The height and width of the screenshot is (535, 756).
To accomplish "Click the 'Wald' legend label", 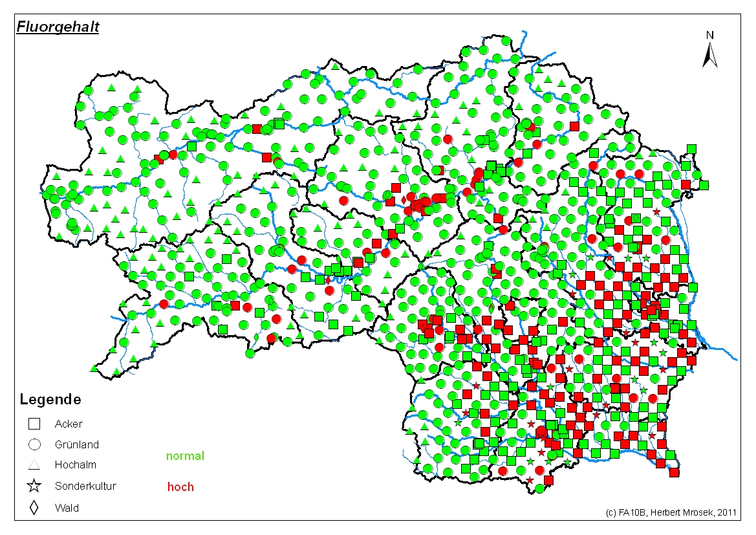I will (x=67, y=507).
